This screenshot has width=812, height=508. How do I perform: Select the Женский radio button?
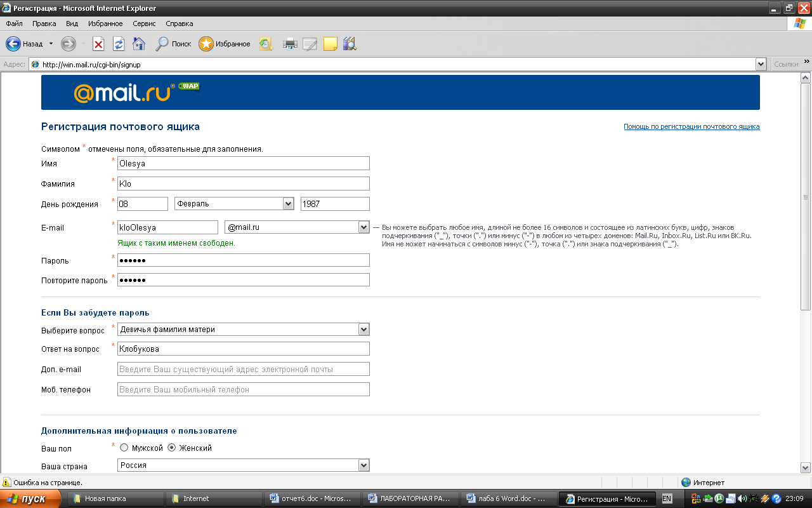[x=172, y=448]
